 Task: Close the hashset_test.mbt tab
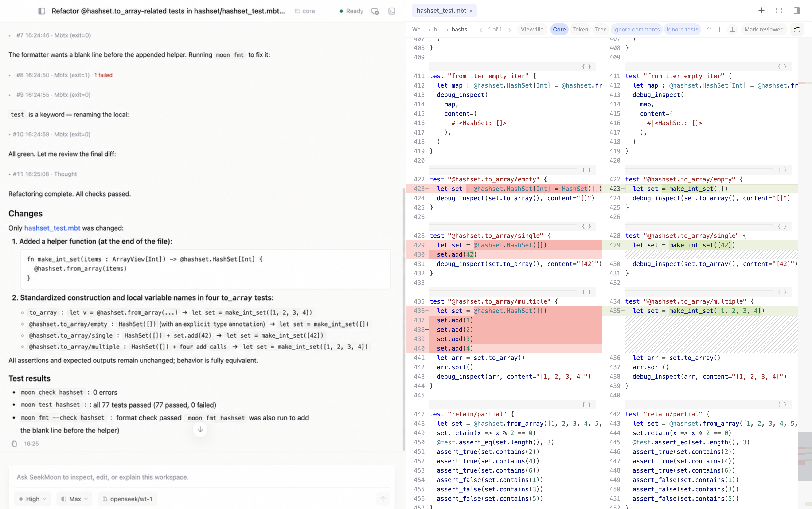point(471,11)
